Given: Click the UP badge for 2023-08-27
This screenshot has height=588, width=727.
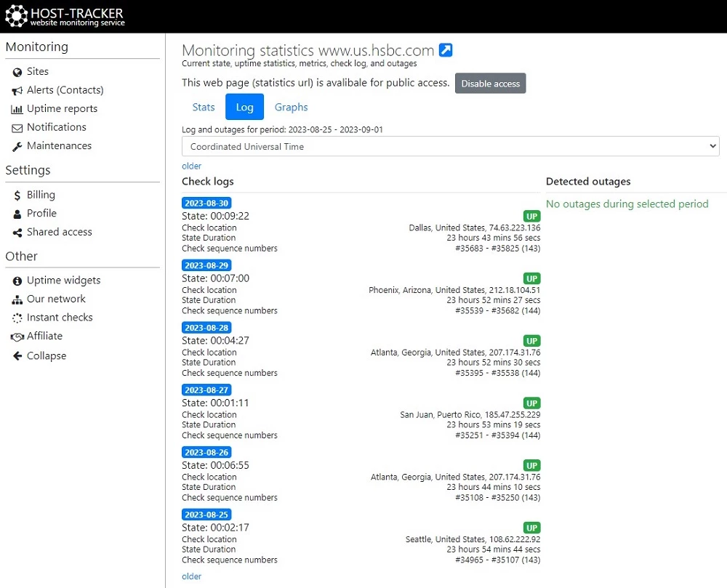Looking at the screenshot, I should pos(532,403).
